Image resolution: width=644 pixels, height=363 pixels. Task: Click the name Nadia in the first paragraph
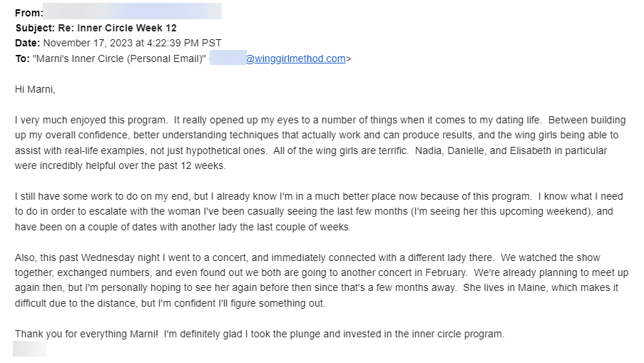pyautogui.click(x=429, y=150)
